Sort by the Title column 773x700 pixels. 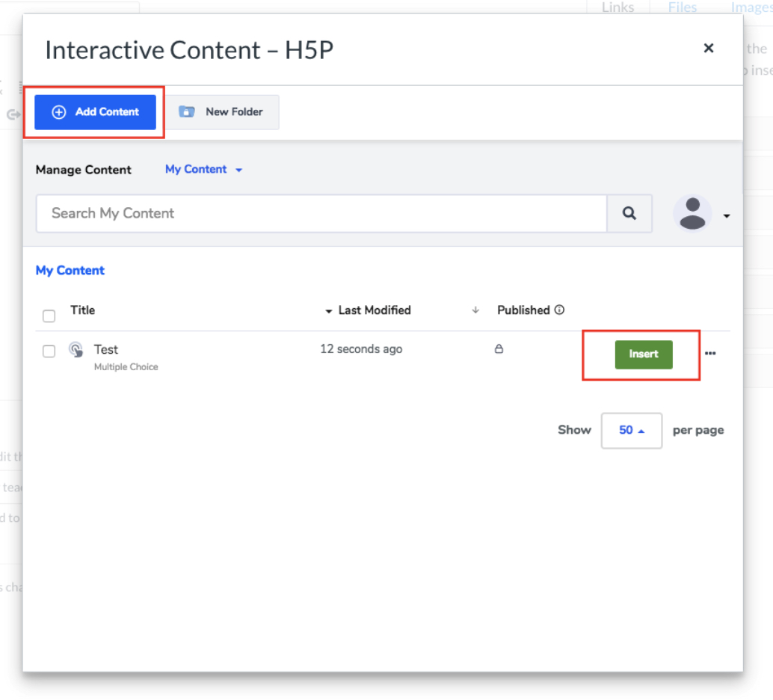(82, 310)
